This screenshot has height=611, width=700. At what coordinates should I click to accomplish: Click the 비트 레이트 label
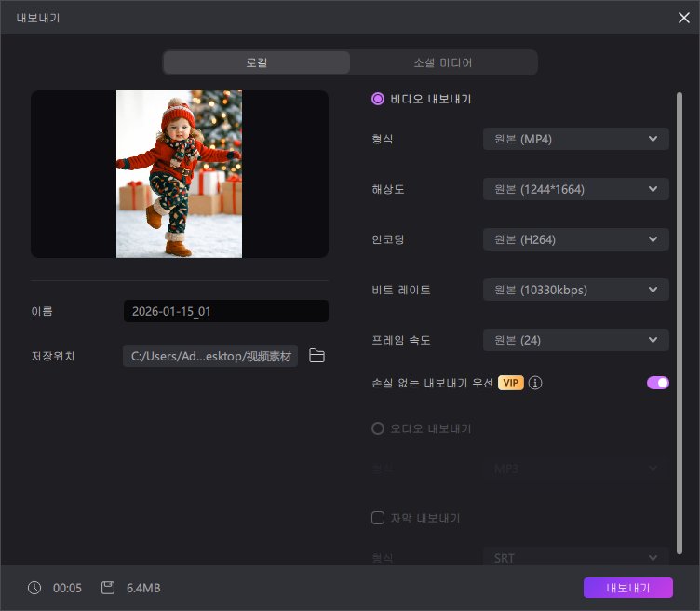click(401, 290)
